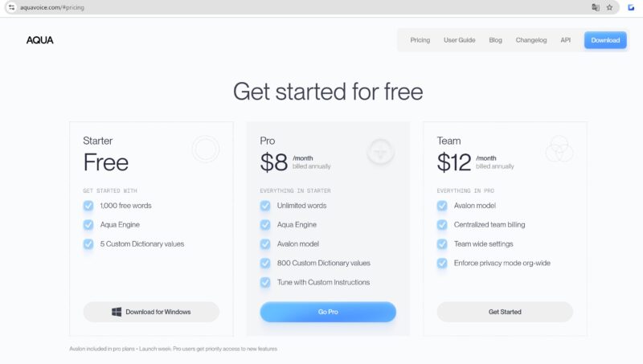
Task: Click the blue extension icon in browser toolbar
Action: click(x=632, y=7)
